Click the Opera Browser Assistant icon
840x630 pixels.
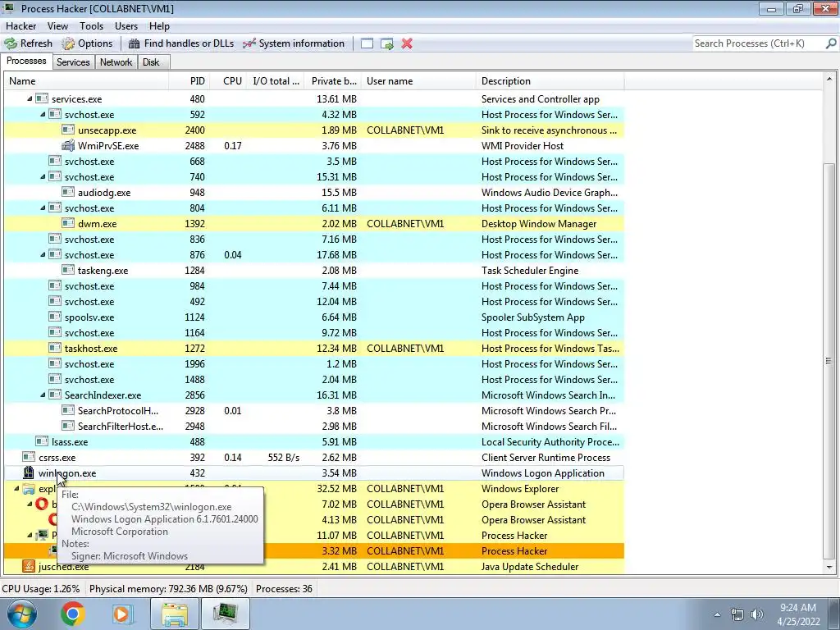42,504
